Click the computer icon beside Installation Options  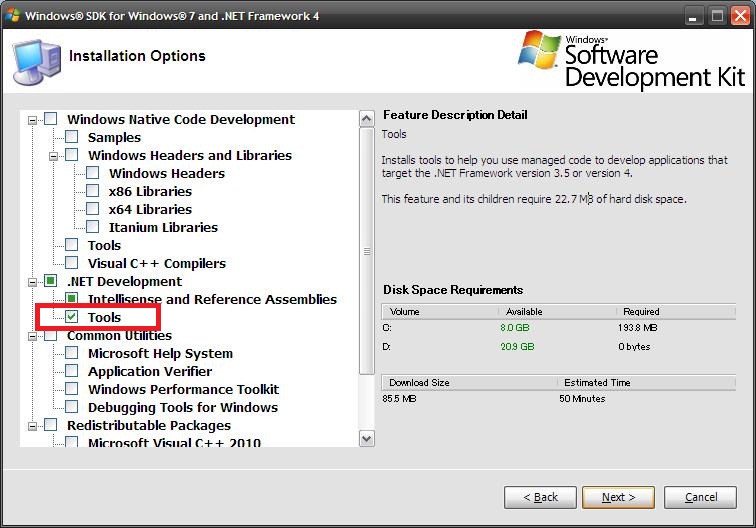[37, 62]
